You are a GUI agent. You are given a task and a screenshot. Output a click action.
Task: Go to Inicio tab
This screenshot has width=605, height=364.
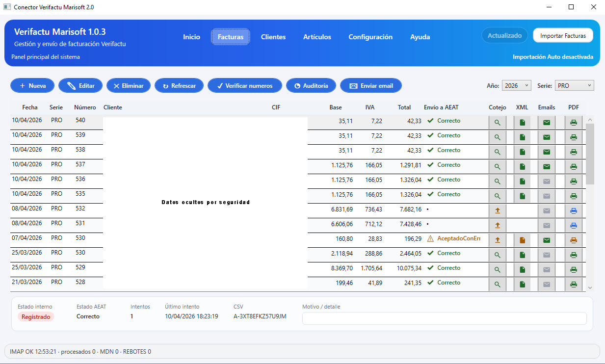tap(191, 37)
